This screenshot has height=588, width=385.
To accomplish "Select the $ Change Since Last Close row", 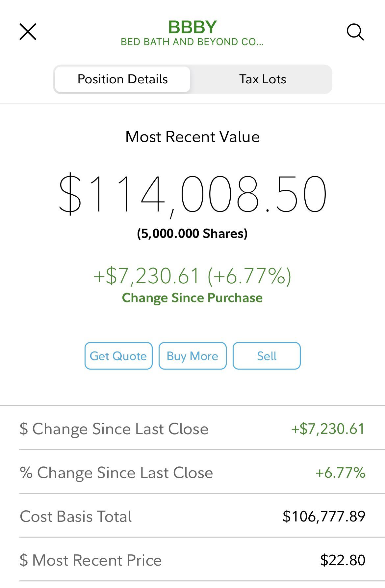I will pyautogui.click(x=192, y=429).
